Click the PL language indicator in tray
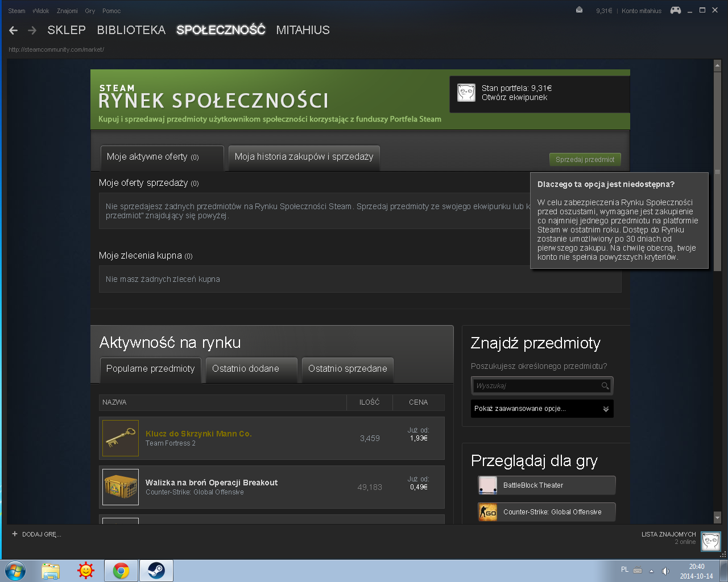 point(624,569)
